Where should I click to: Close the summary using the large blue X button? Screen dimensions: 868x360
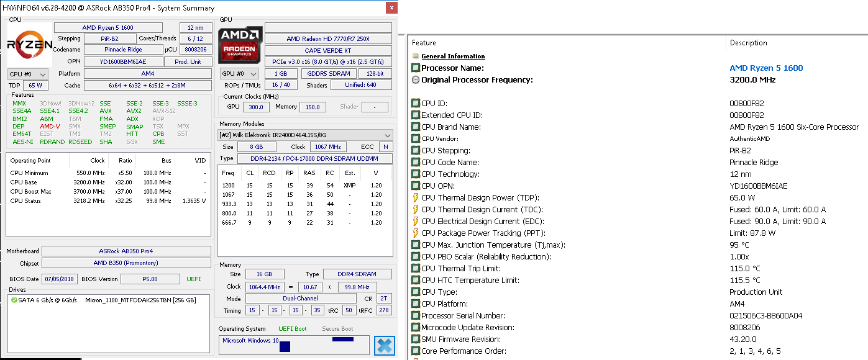[x=385, y=345]
